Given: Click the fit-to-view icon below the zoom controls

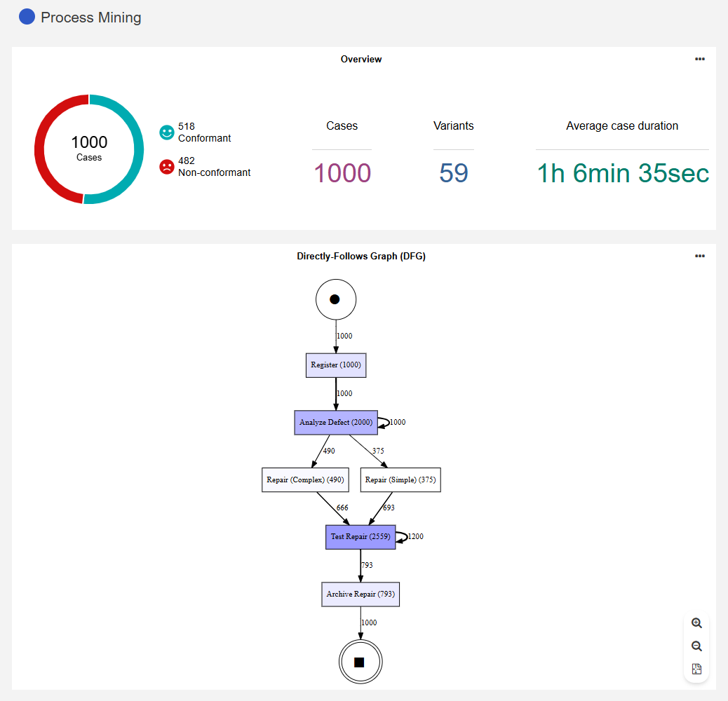Looking at the screenshot, I should pos(696,669).
